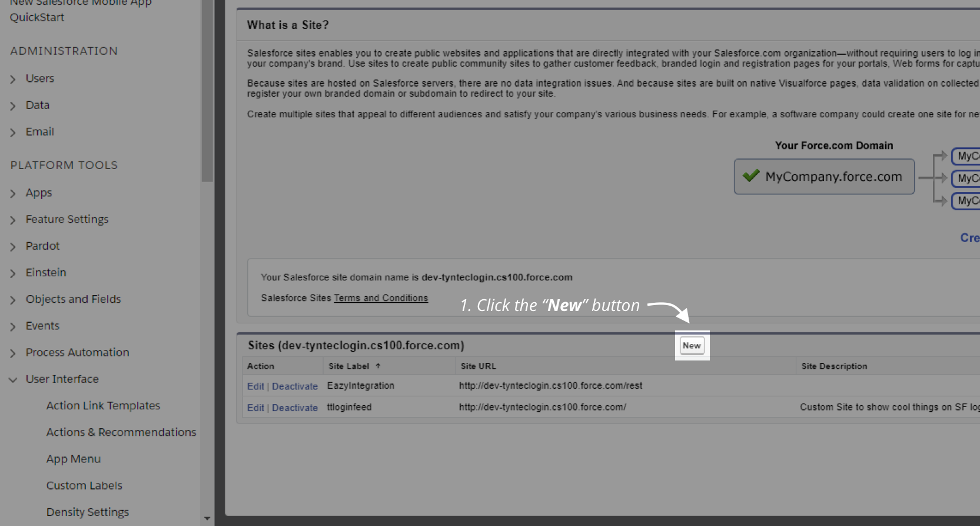This screenshot has height=526, width=980.
Task: Open the Users setup menu item
Action: [40, 78]
